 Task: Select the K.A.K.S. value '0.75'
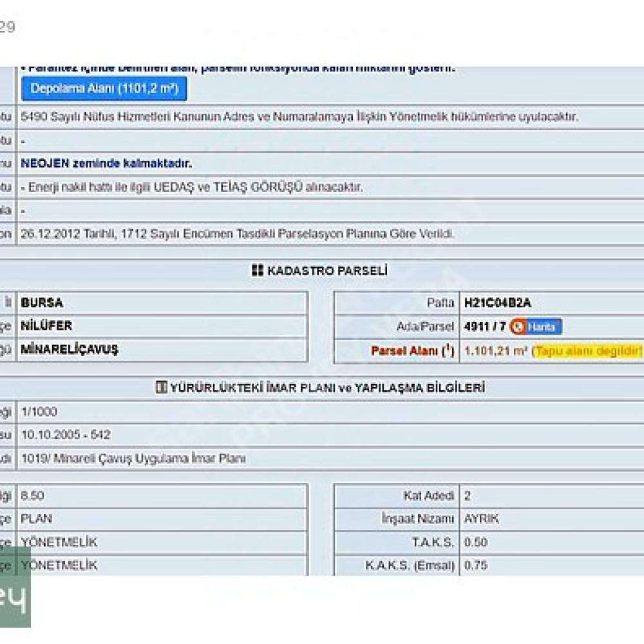[476, 565]
